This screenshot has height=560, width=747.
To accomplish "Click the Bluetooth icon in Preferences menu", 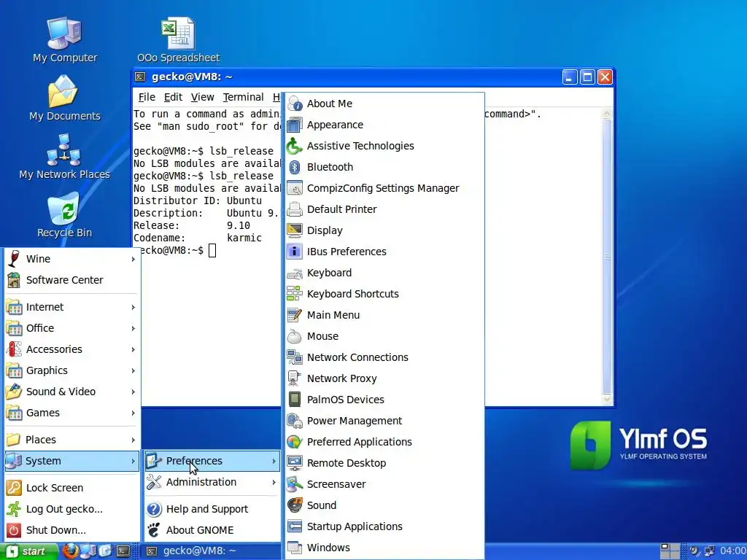I will [x=295, y=167].
